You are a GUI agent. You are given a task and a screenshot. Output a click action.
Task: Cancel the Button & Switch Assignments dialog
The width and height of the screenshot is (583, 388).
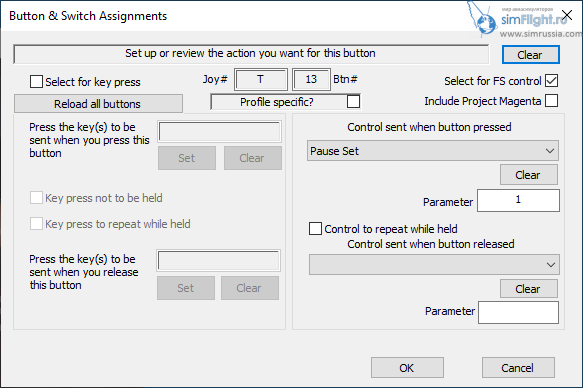pyautogui.click(x=518, y=368)
